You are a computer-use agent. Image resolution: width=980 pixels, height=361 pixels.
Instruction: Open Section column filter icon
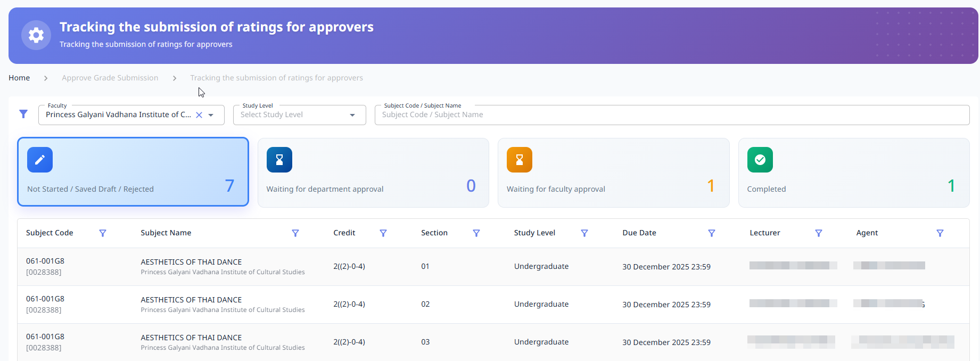coord(476,233)
